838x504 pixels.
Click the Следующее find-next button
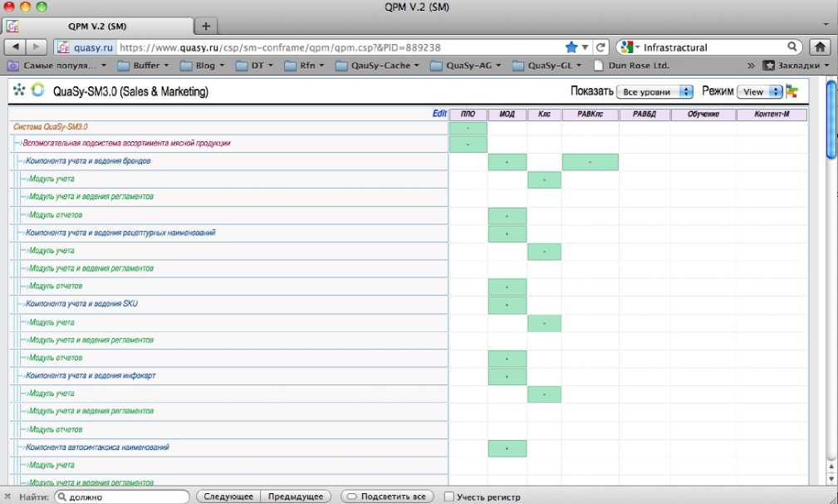coord(228,497)
